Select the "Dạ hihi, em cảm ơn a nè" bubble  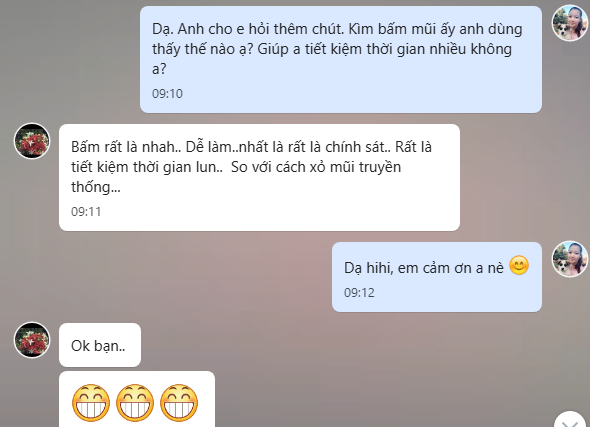437,277
